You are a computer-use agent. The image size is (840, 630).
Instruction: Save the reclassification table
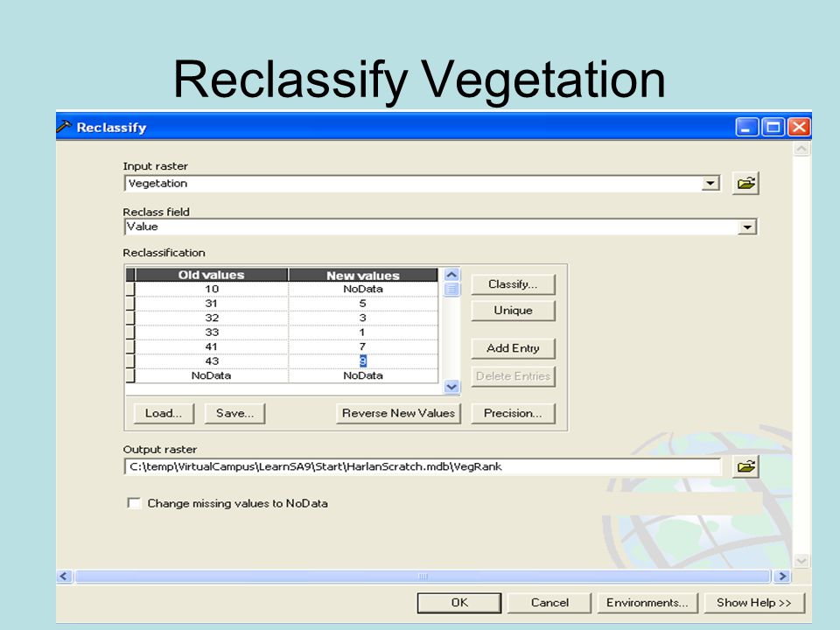[x=234, y=413]
